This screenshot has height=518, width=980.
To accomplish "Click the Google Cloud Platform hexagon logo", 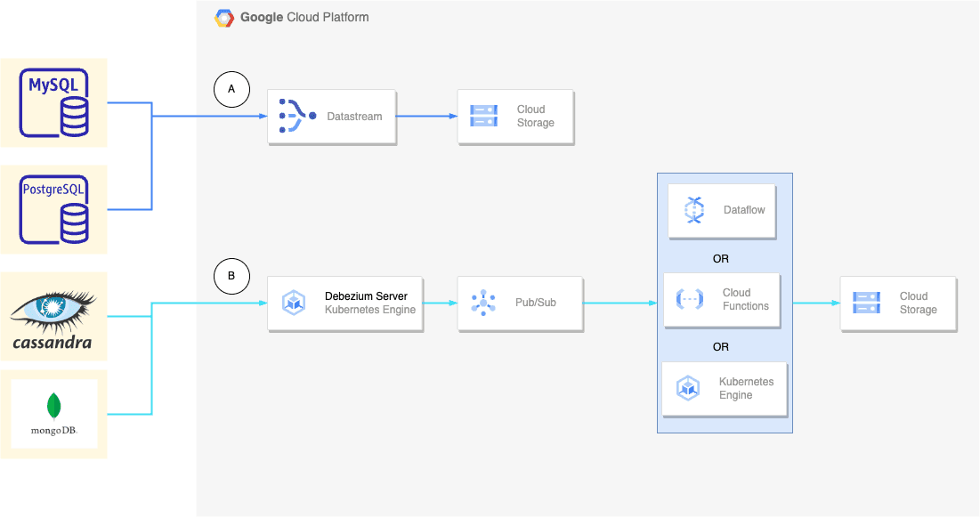I will tap(223, 18).
